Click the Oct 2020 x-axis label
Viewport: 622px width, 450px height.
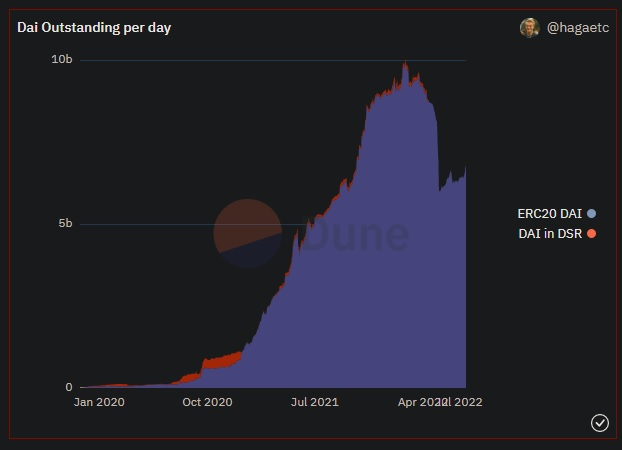coord(207,402)
